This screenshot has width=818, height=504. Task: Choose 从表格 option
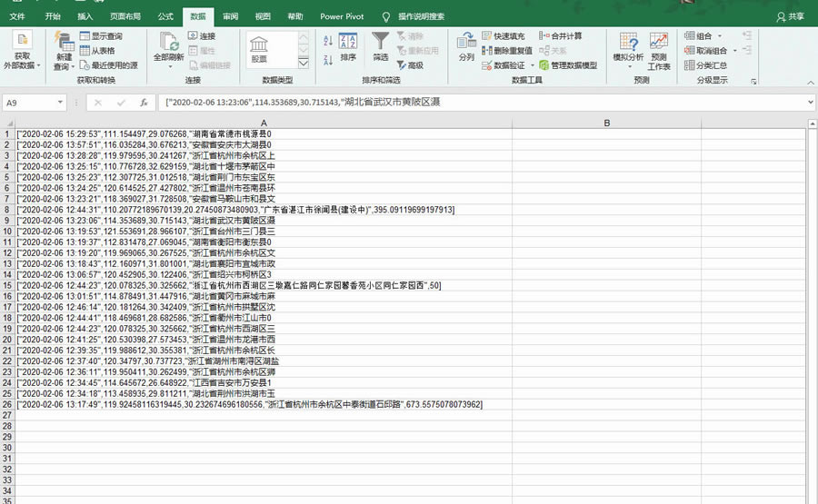click(x=97, y=51)
